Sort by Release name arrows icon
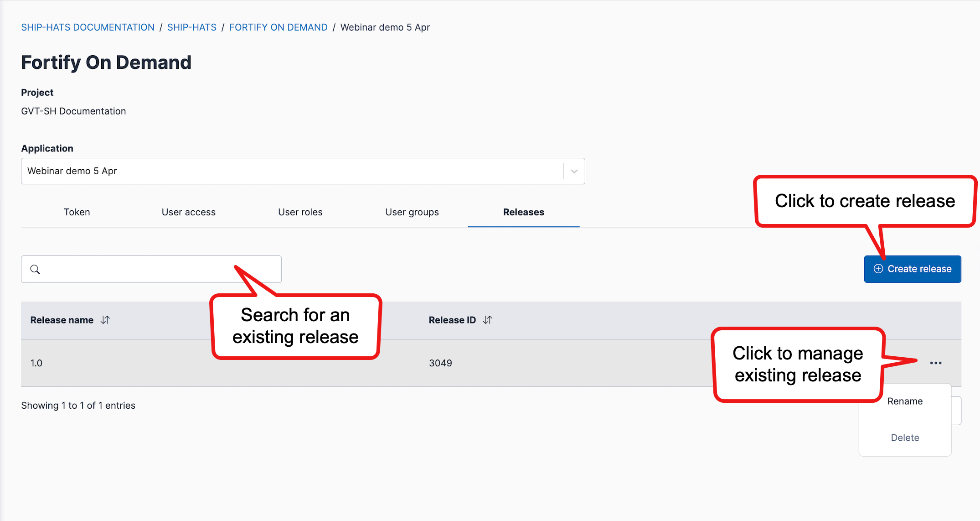The image size is (980, 521). pyautogui.click(x=105, y=320)
